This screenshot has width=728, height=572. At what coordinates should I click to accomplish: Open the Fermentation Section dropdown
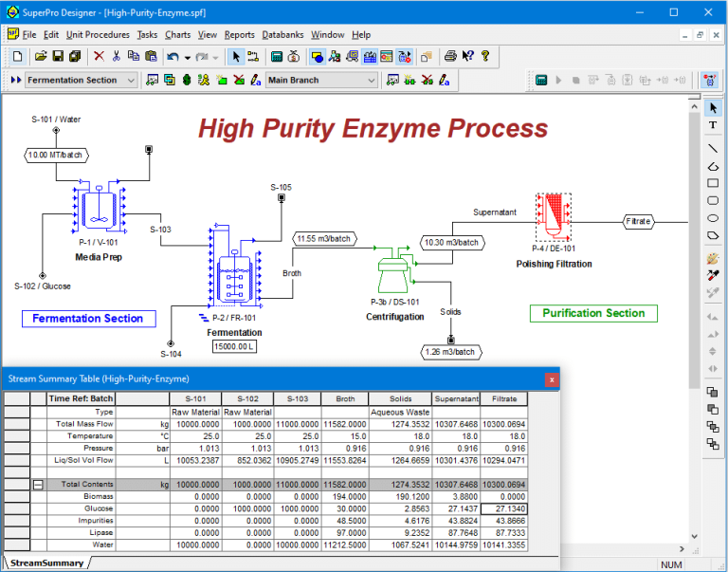(82, 80)
